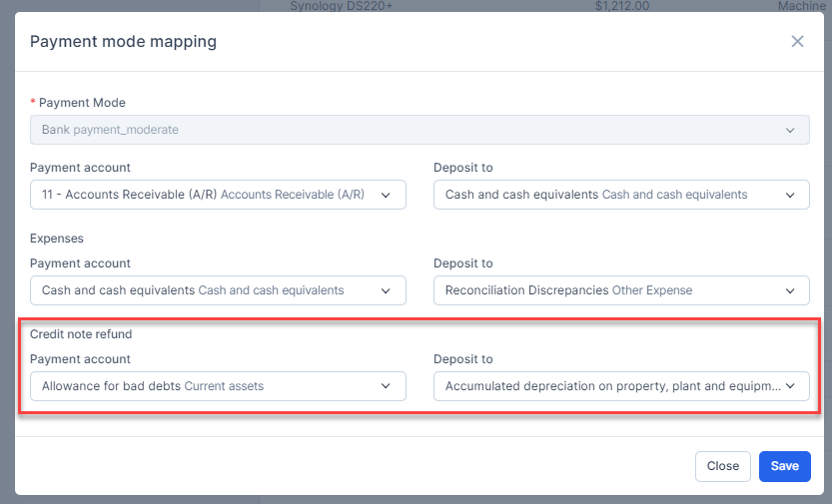Click the arrow on Accounts Receivable (A/R) dropdown
Viewport: 832px width, 504px height.
click(387, 195)
